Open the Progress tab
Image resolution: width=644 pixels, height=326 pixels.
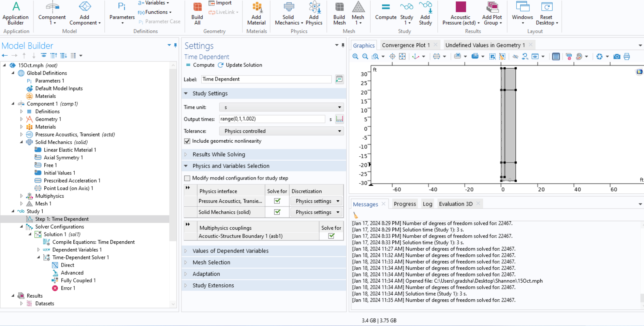pyautogui.click(x=405, y=204)
